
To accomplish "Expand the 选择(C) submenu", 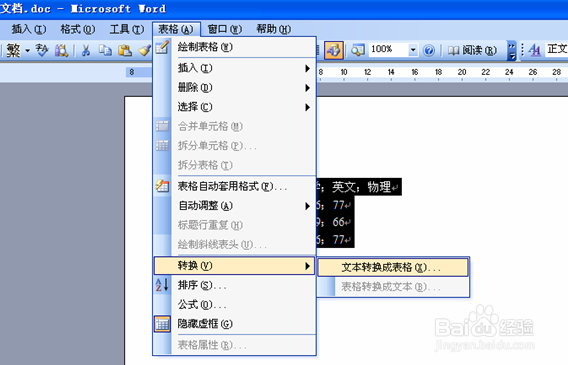I will coord(234,107).
